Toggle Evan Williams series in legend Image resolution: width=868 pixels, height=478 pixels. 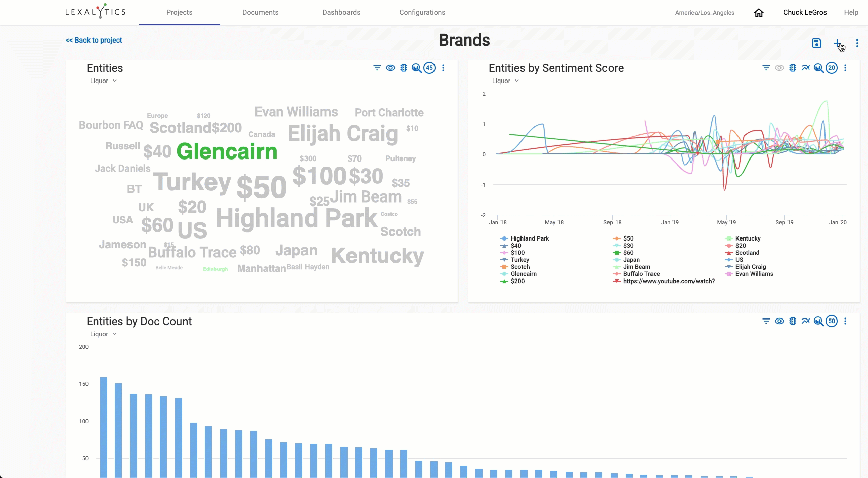pos(749,274)
